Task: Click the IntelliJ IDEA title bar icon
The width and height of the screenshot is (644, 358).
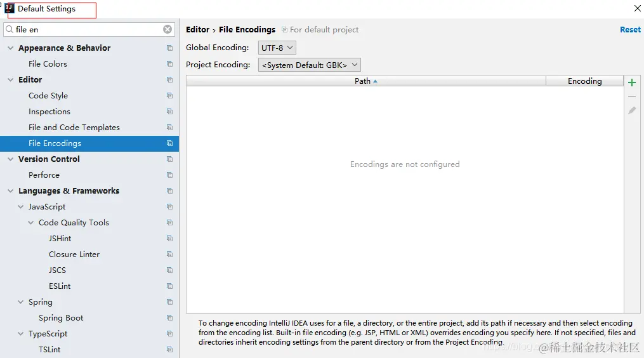Action: 10,8
